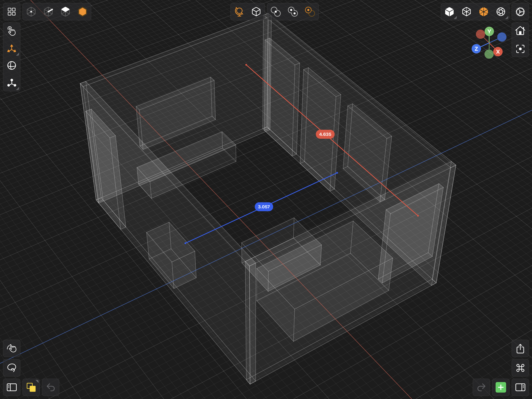The image size is (532, 399).
Task: Open the command shortcuts menu
Action: point(520,368)
